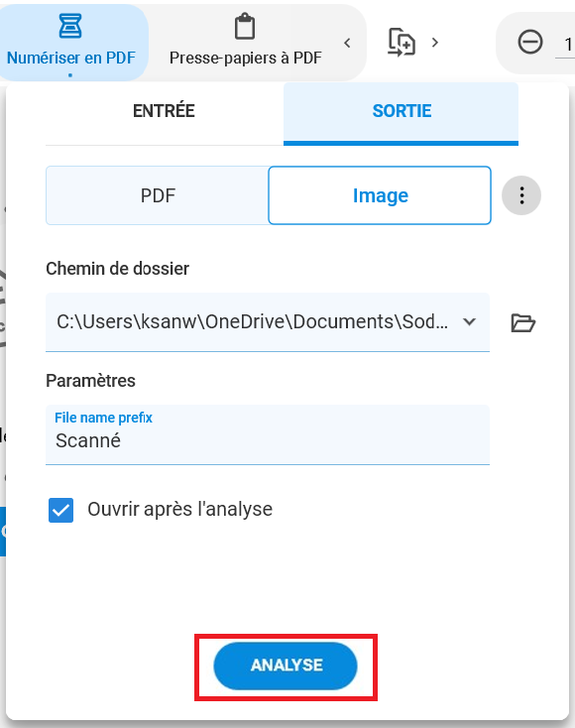Click the zoom out minus icon

pyautogui.click(x=530, y=43)
